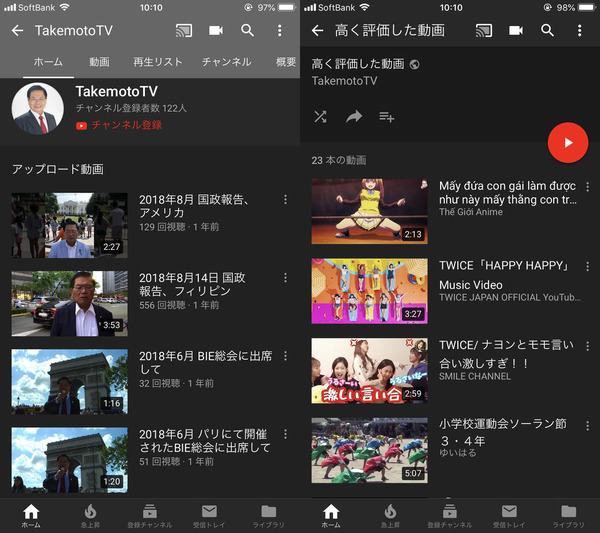The width and height of the screenshot is (600, 533).
Task: Open title 2018年8月 国政報告、アメリカ
Action: pos(194,206)
